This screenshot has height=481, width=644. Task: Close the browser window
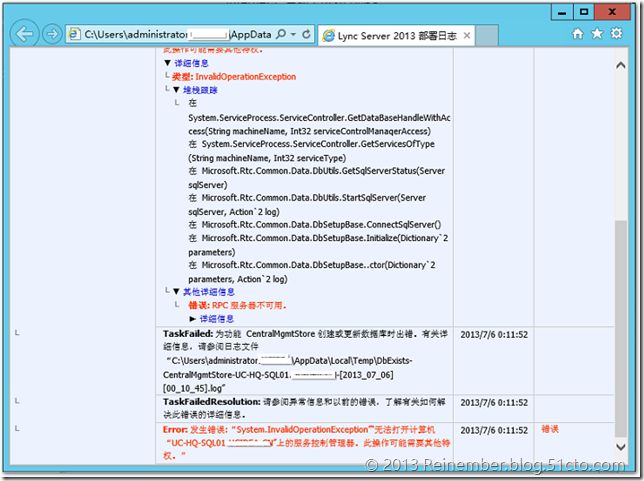pyautogui.click(x=612, y=12)
